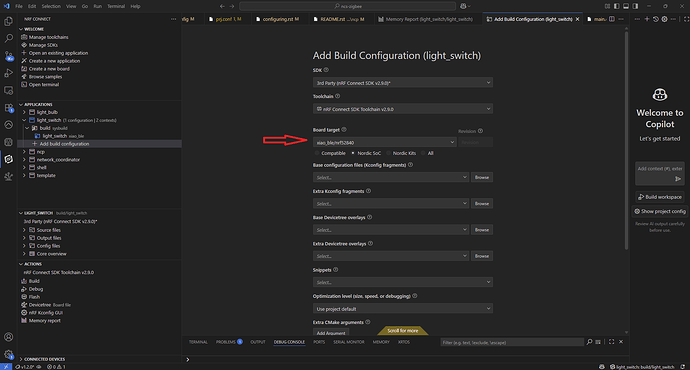Click the Memory report action icon
Viewport: 690px width, 370px height.
(x=24, y=321)
